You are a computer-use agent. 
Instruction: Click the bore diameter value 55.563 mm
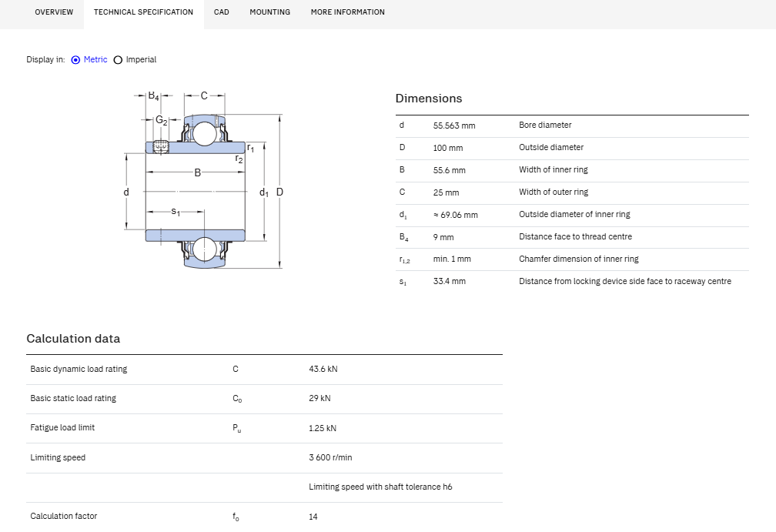pyautogui.click(x=454, y=125)
